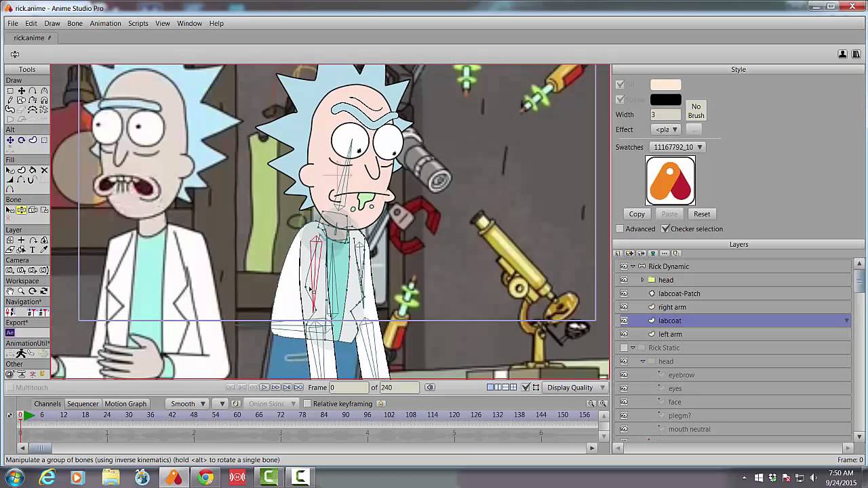Switch to the Sequencer tab

[x=83, y=404]
